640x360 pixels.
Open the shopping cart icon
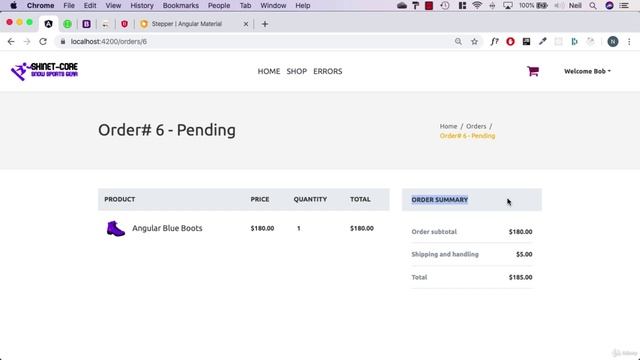tap(533, 71)
